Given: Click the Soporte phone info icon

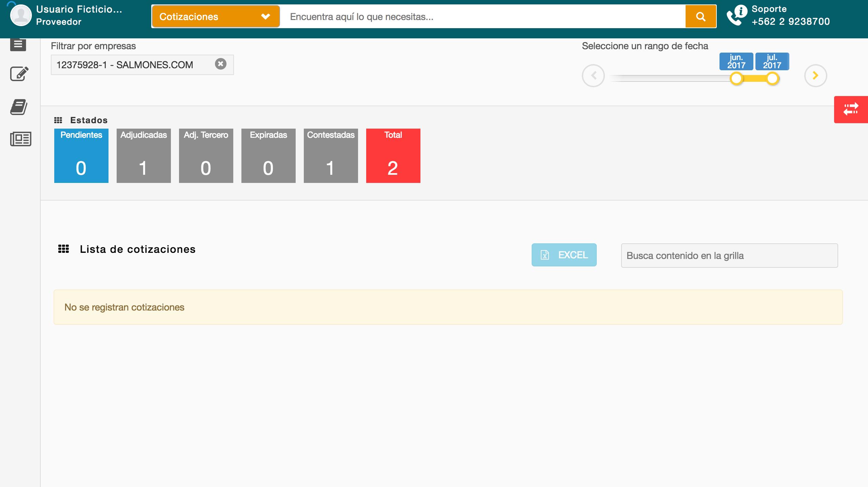Looking at the screenshot, I should 736,16.
